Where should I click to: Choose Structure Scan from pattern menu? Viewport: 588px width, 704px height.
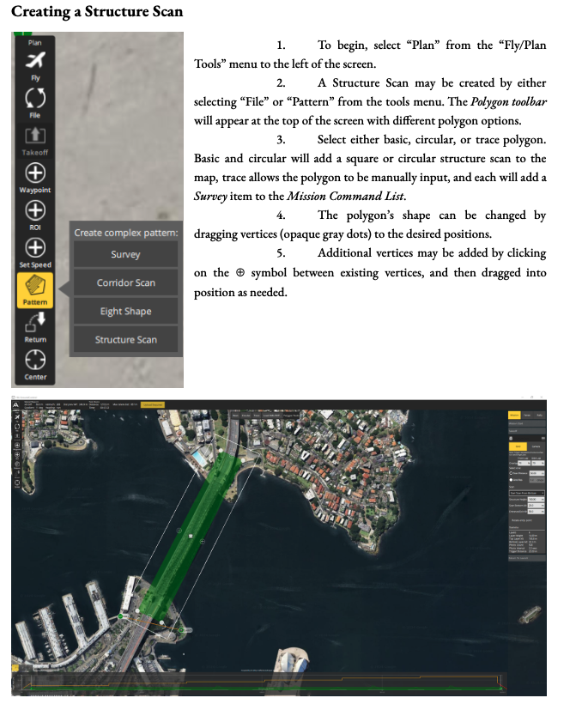[x=125, y=339]
